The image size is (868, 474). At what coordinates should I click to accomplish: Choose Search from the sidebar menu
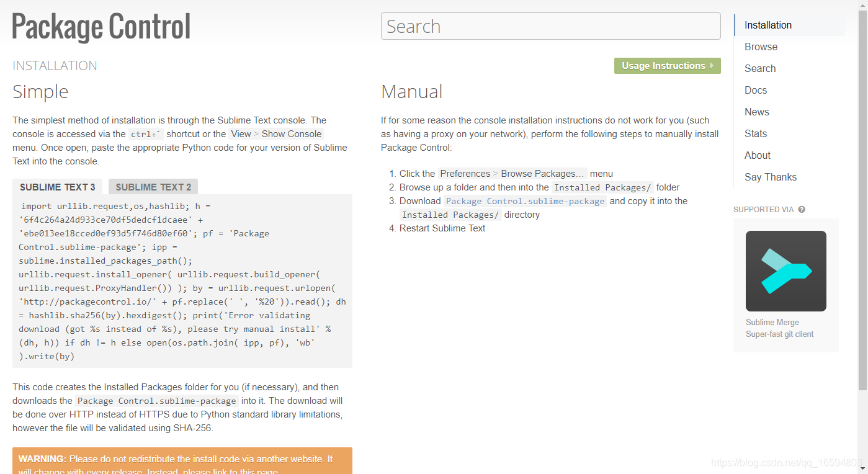click(760, 68)
